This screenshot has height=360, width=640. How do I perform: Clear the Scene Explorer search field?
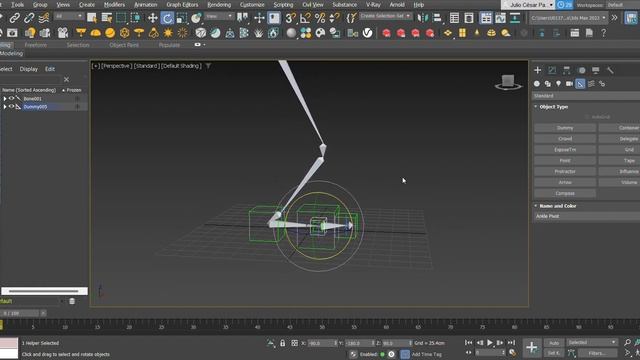pos(67,80)
